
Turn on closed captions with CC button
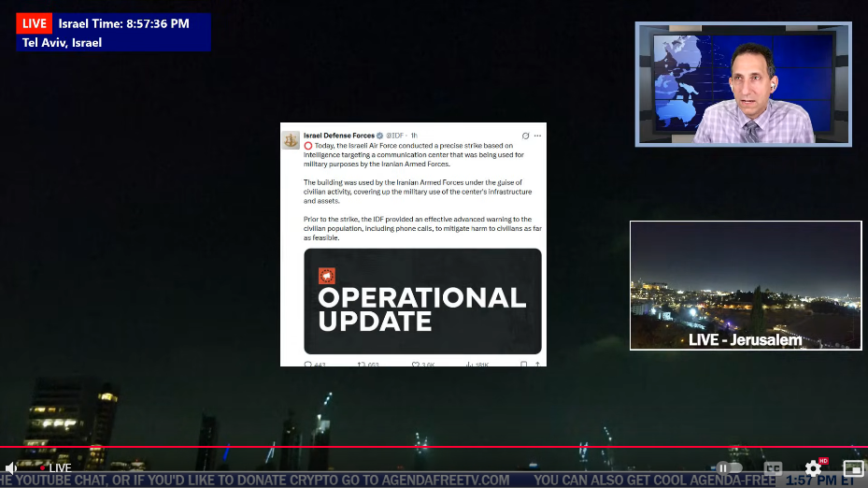pyautogui.click(x=773, y=468)
